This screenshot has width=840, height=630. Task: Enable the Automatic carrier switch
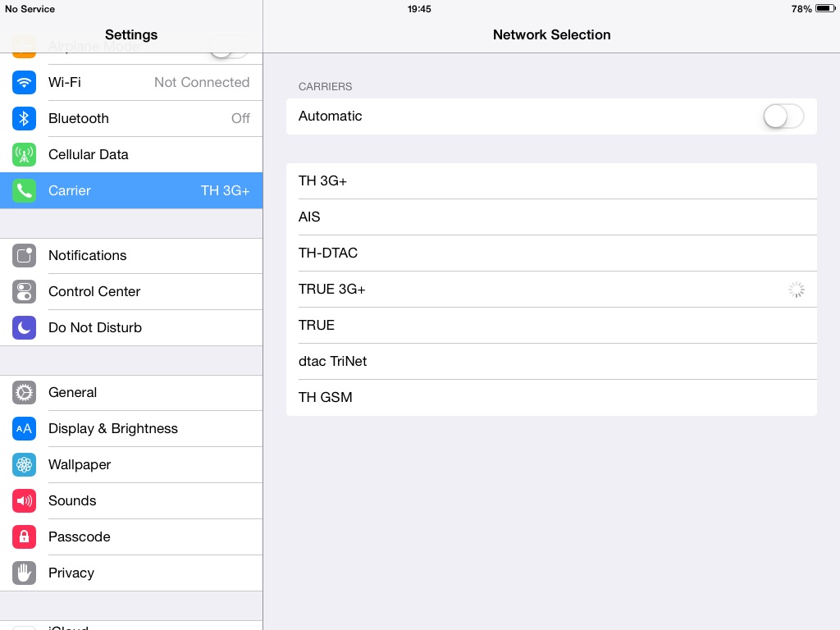[783, 116]
